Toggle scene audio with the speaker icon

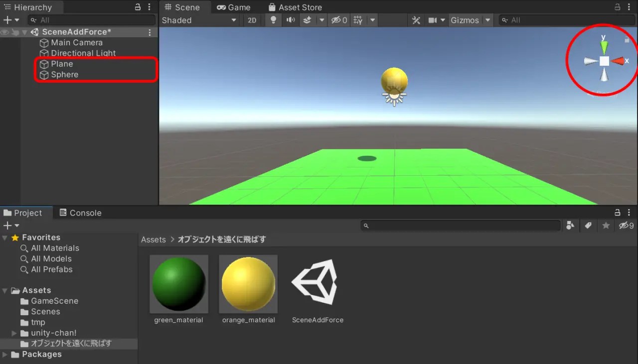[291, 20]
